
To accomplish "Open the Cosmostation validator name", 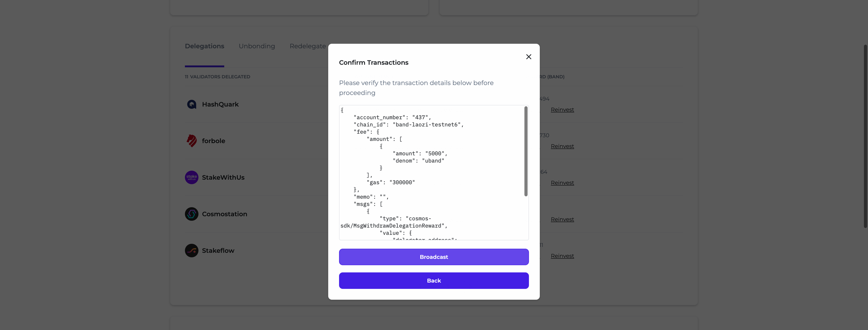I will [x=224, y=214].
